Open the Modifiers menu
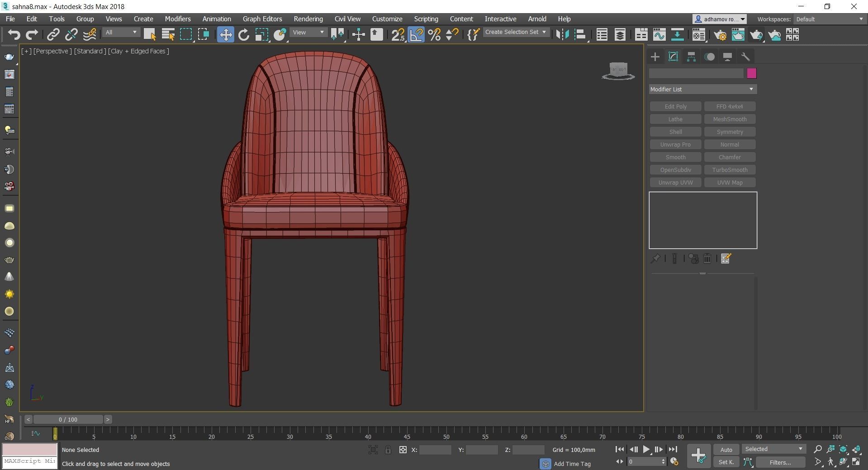The image size is (868, 470). click(x=178, y=19)
